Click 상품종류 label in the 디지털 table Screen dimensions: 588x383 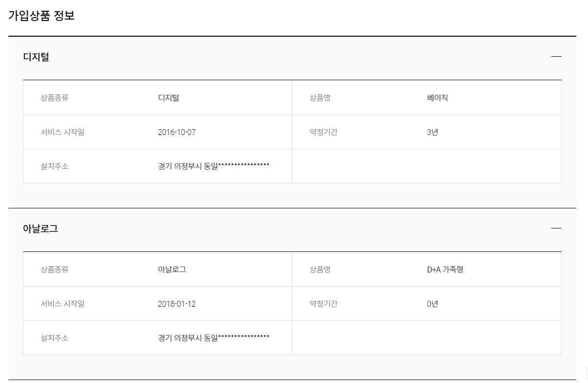(x=54, y=98)
